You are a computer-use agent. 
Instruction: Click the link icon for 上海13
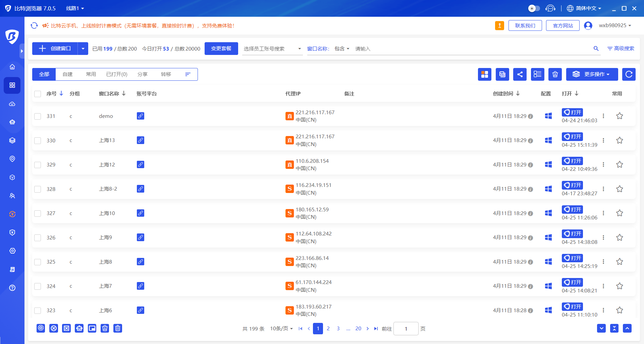pos(141,140)
